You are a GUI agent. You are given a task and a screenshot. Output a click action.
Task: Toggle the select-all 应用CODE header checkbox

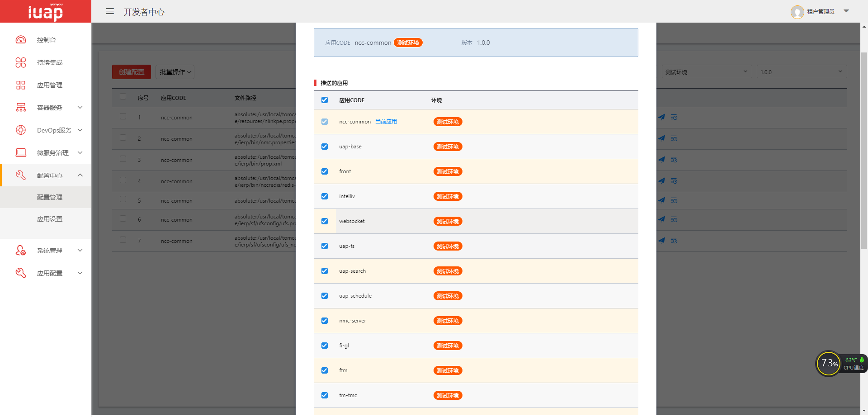[325, 100]
